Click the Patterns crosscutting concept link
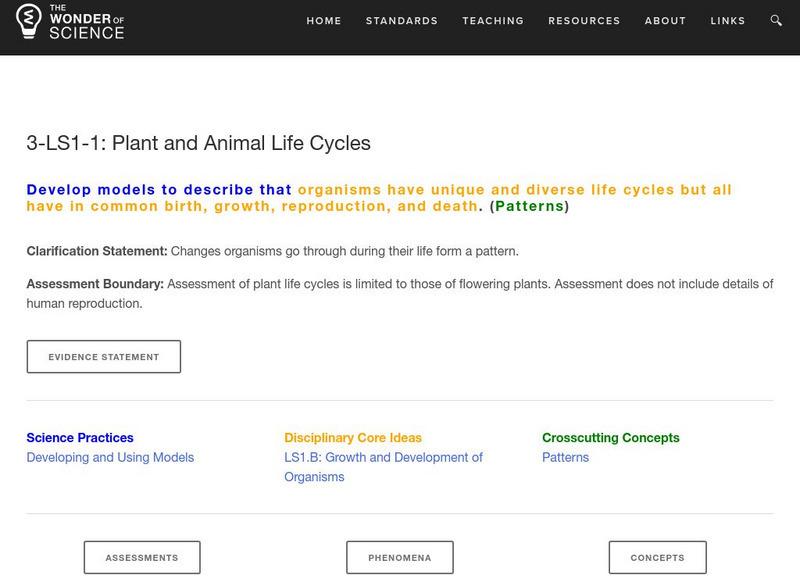The image size is (800, 575). (566, 458)
